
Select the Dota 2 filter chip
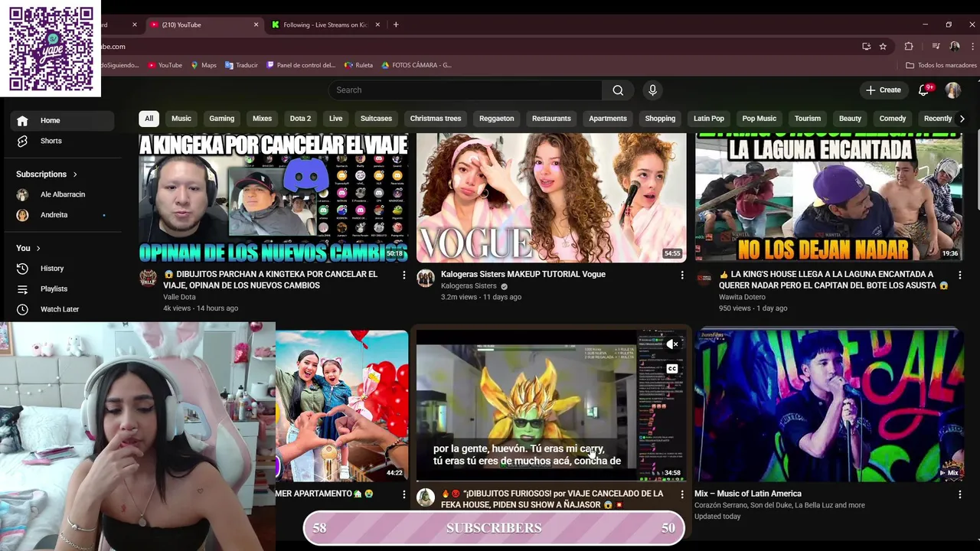pos(301,119)
